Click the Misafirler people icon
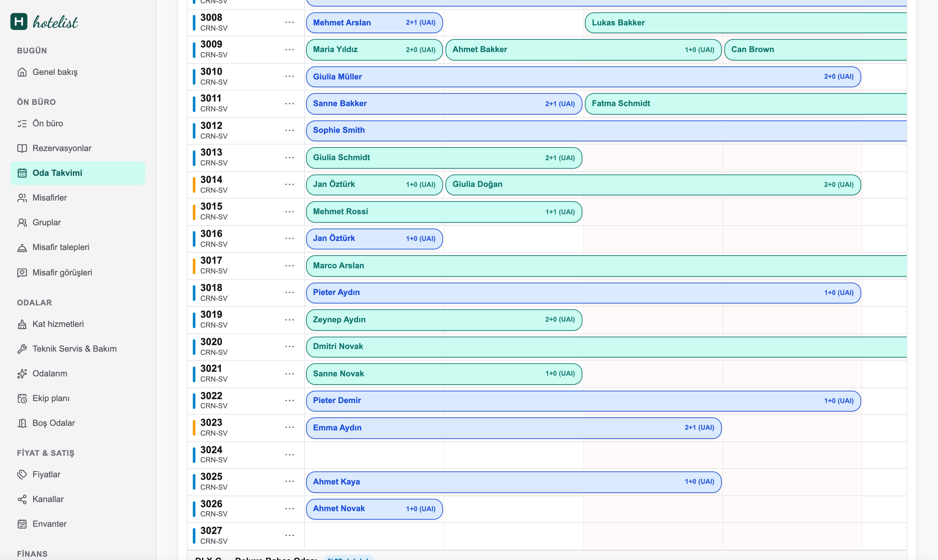The height and width of the screenshot is (560, 938). (x=22, y=198)
